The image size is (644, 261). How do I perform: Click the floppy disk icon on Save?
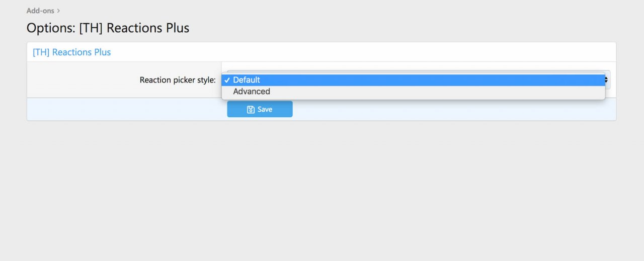[x=251, y=110]
